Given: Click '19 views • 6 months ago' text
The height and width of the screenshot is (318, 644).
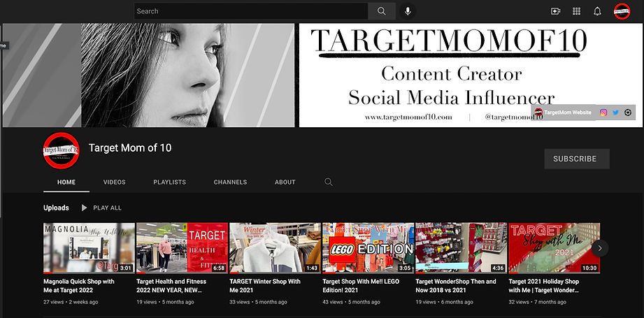Looking at the screenshot, I should coord(445,302).
